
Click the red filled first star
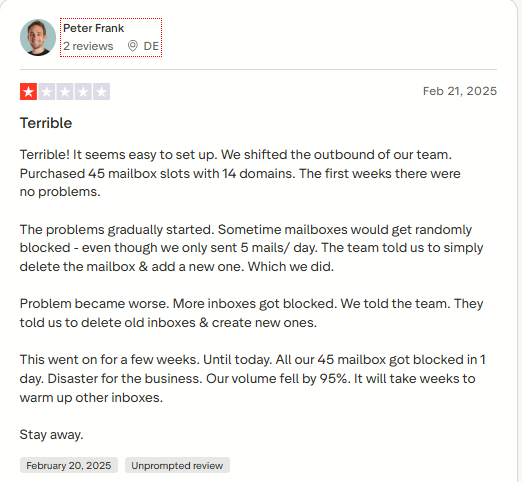click(x=28, y=92)
